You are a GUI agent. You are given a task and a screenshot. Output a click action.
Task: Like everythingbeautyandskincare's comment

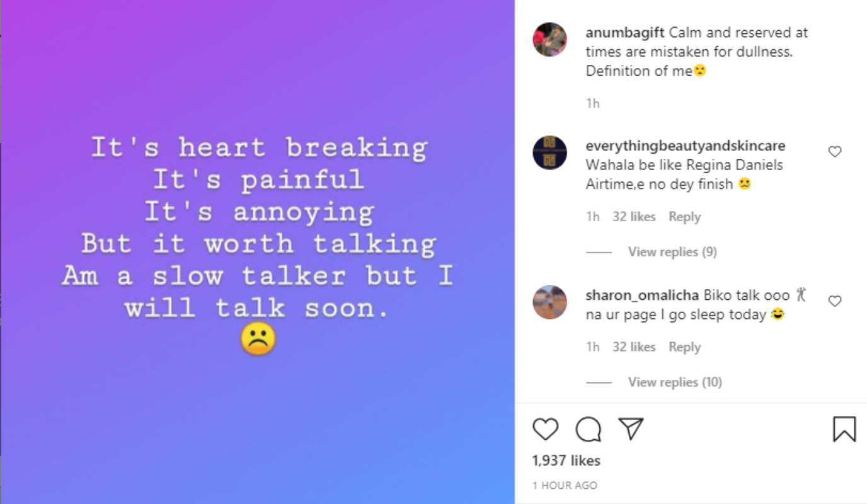pos(835,152)
